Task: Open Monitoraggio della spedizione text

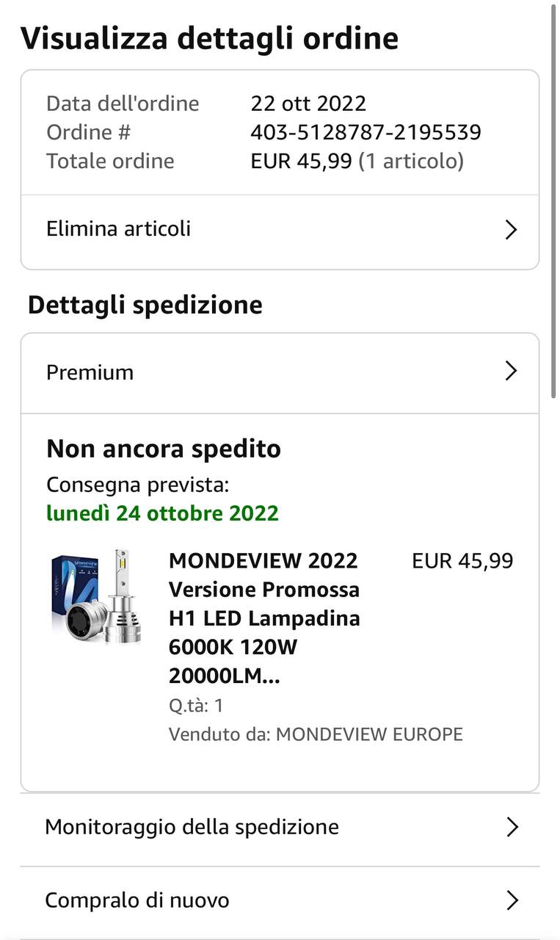Action: click(192, 827)
